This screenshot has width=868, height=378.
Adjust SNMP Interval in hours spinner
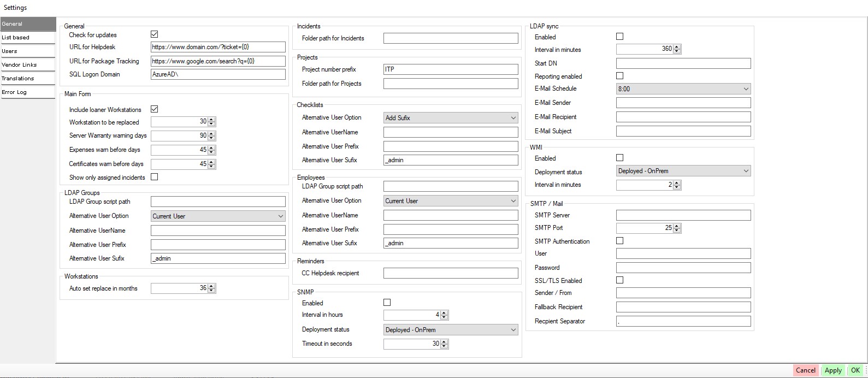click(x=416, y=315)
